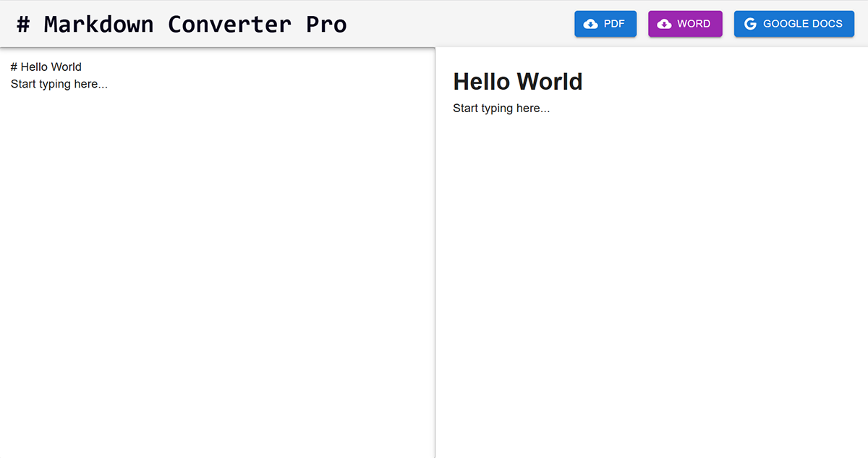Viewport: 868px width, 458px height.
Task: Click the 'Start typing here...' text in the preview
Action: click(501, 108)
